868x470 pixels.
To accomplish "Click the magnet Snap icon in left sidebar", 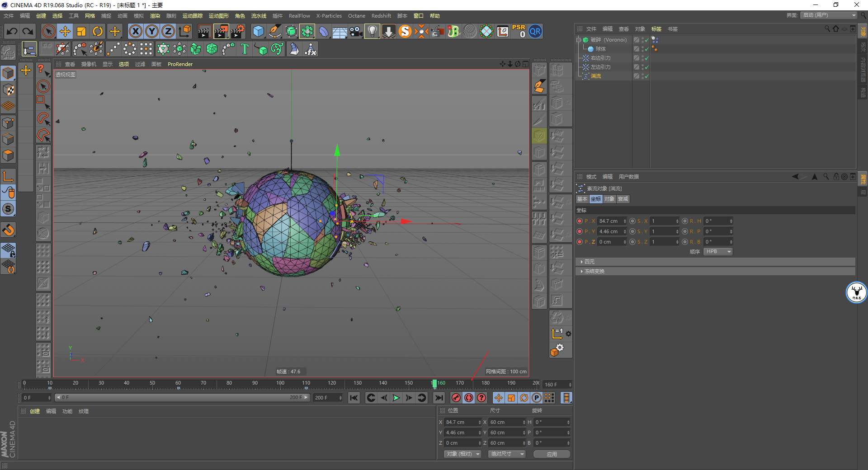I will [8, 230].
